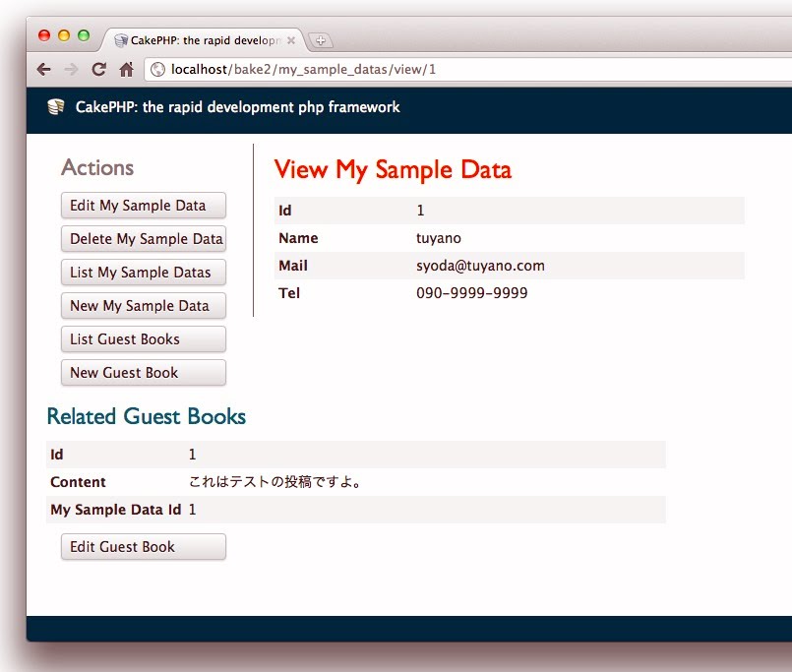Go back with the browser back arrow
The image size is (792, 672).
[44, 69]
